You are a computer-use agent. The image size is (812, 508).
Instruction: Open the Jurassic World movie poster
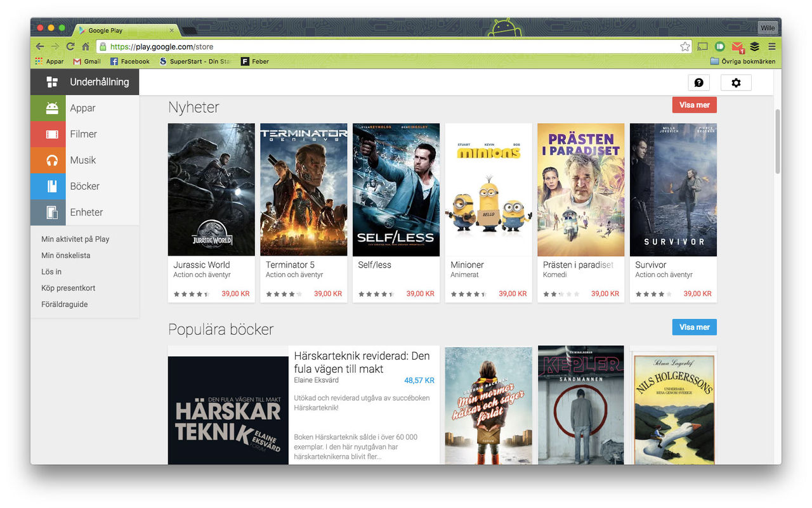(x=211, y=190)
